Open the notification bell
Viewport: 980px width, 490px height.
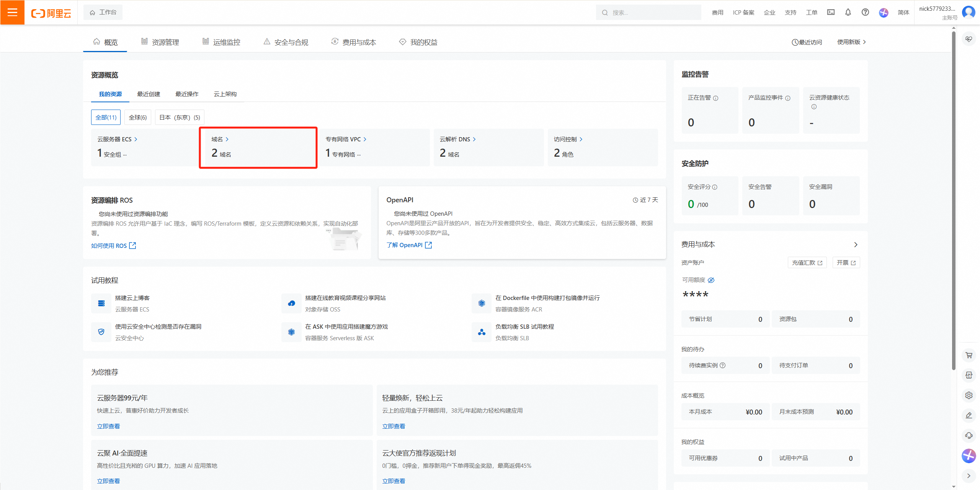coord(848,12)
